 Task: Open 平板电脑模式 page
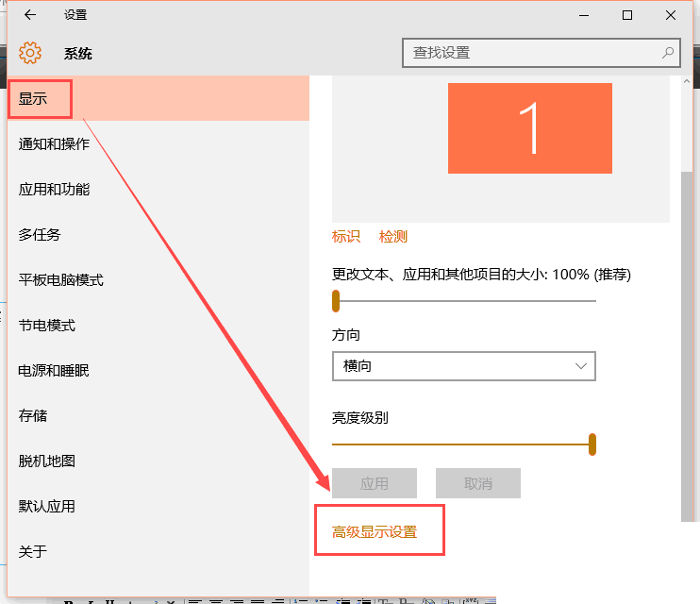61,279
